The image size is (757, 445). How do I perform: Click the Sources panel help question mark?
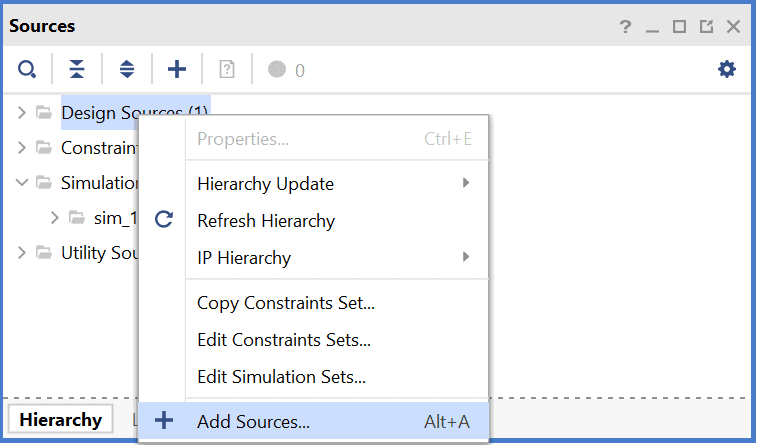click(x=626, y=27)
